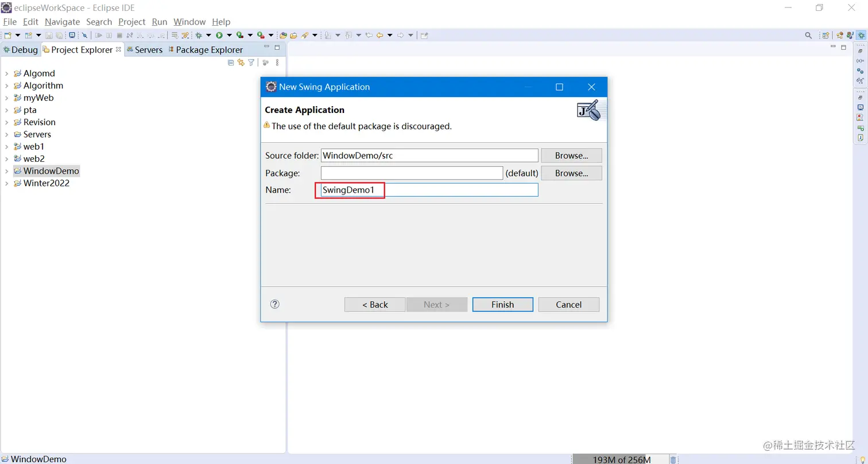Click the Forward navigation arrow icon
The height and width of the screenshot is (464, 868).
coord(400,35)
